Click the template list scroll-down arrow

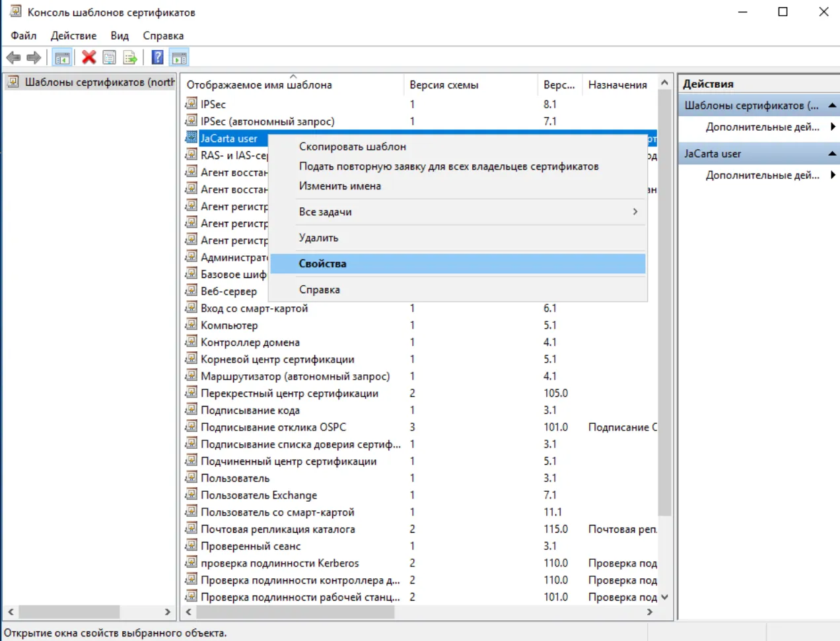tap(665, 597)
